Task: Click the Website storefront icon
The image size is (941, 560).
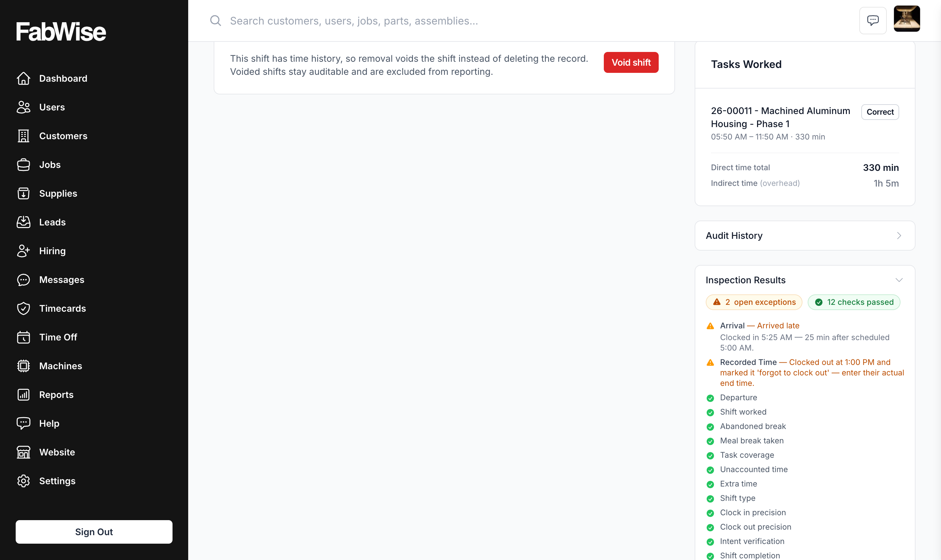Action: [x=24, y=452]
